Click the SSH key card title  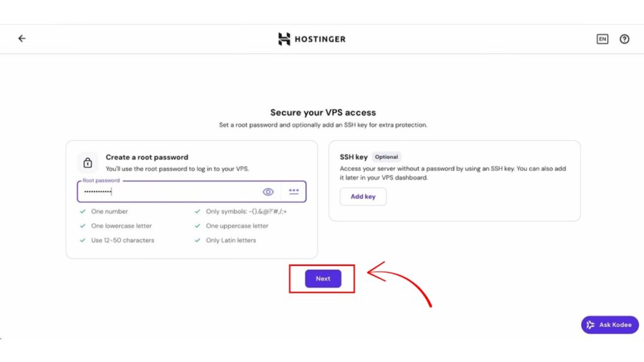coord(353,157)
